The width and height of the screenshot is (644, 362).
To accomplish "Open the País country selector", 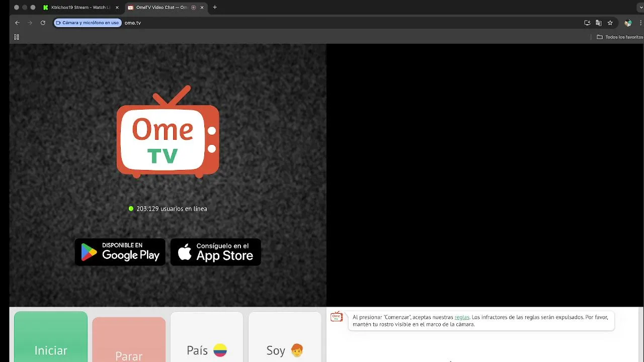I will pyautogui.click(x=207, y=337).
